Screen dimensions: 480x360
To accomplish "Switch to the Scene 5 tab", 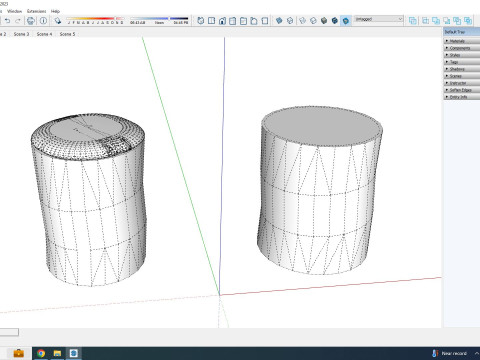I will pos(67,34).
